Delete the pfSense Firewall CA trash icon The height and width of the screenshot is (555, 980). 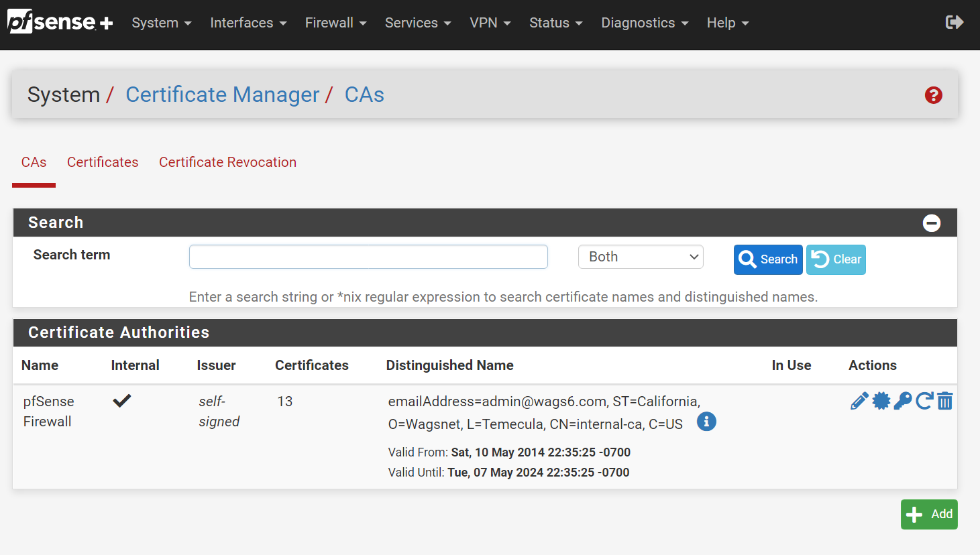click(944, 401)
